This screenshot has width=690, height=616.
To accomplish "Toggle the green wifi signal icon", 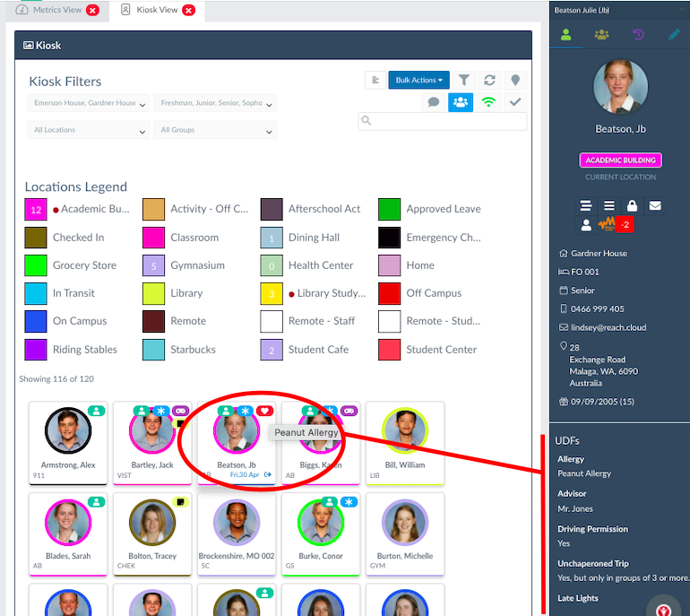I will tap(488, 102).
